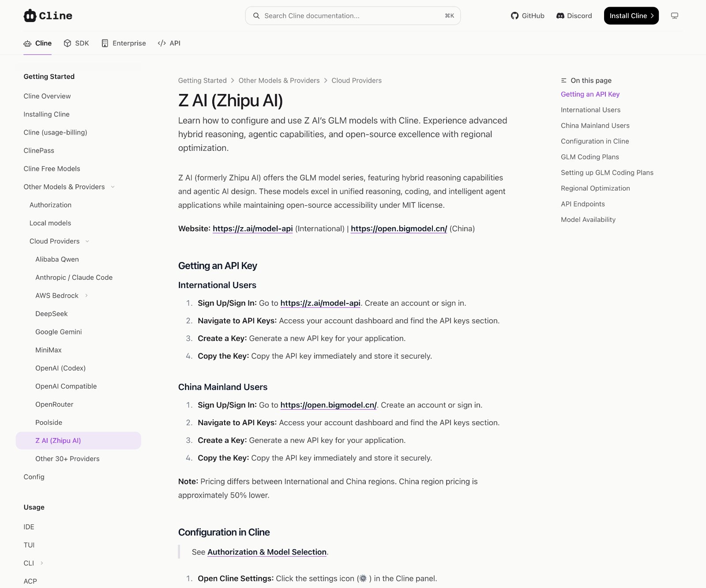The height and width of the screenshot is (588, 706).
Task: Open the Discord icon link
Action: pyautogui.click(x=560, y=16)
